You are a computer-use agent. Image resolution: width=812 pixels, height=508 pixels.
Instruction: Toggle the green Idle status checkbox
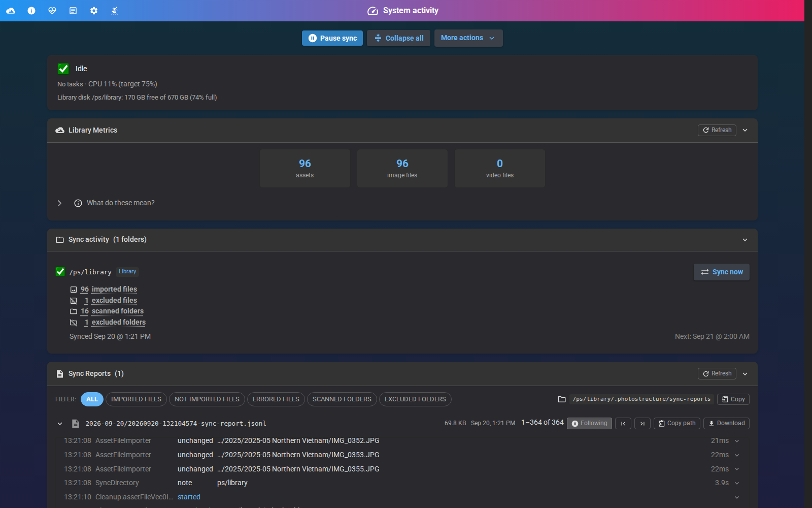(x=63, y=69)
